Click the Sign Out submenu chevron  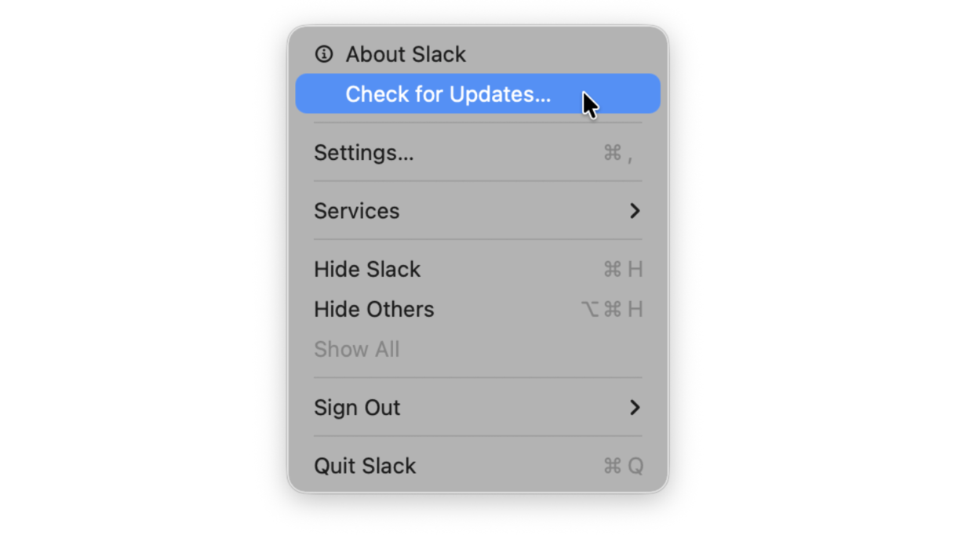pos(636,407)
